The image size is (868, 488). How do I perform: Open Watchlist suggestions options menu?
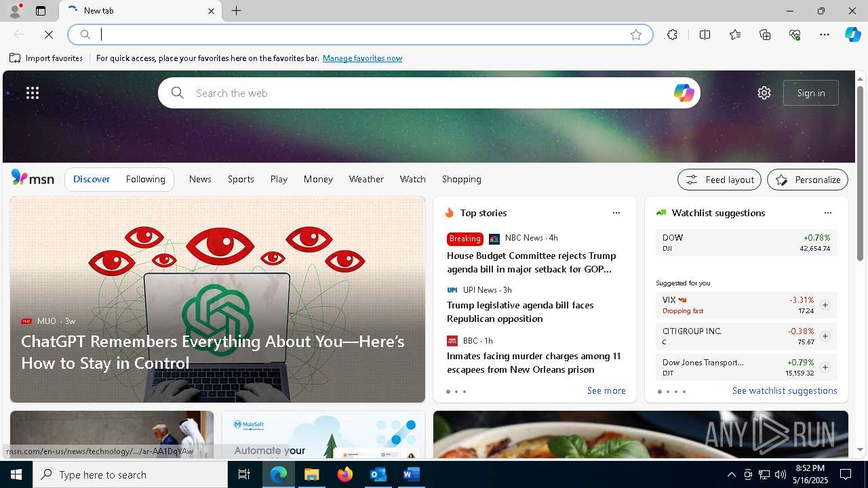tap(828, 213)
